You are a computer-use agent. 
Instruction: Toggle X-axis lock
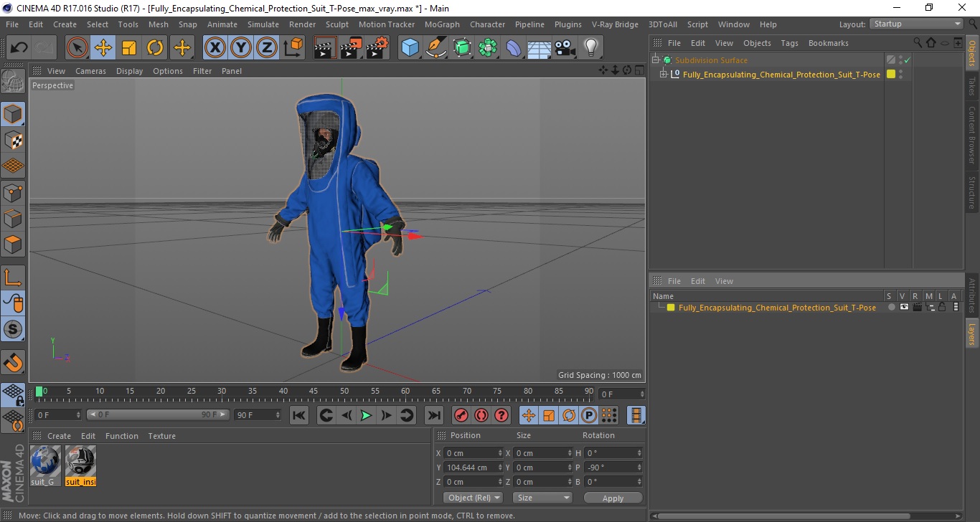[215, 48]
